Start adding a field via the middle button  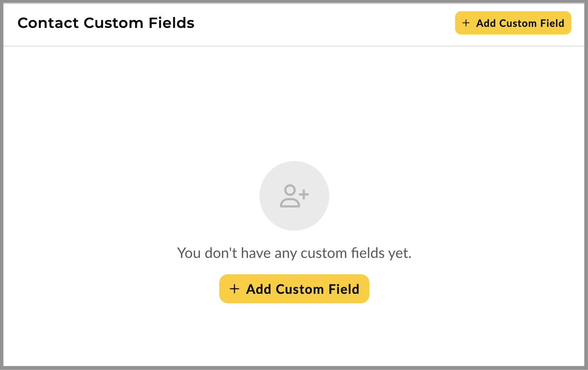(x=294, y=289)
